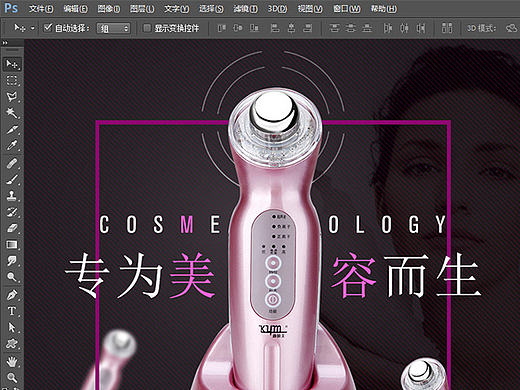Toggle the 自动选择 auto-select checkbox

48,27
